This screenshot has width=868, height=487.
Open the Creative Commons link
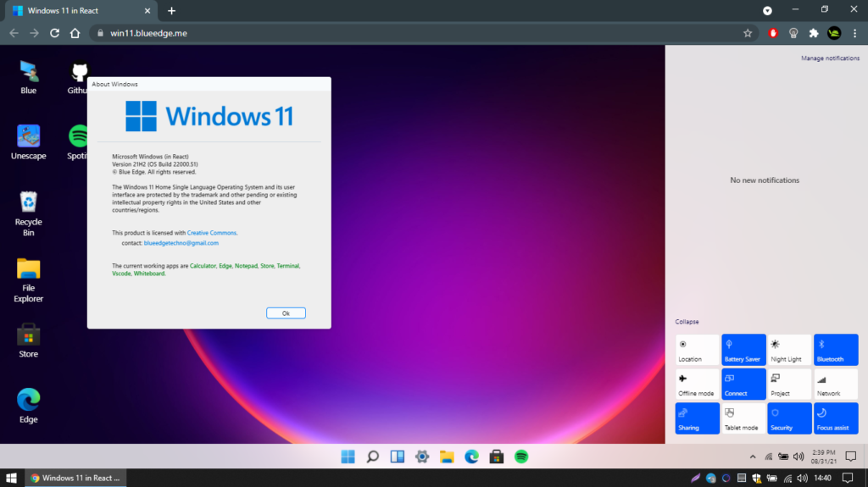(x=211, y=233)
